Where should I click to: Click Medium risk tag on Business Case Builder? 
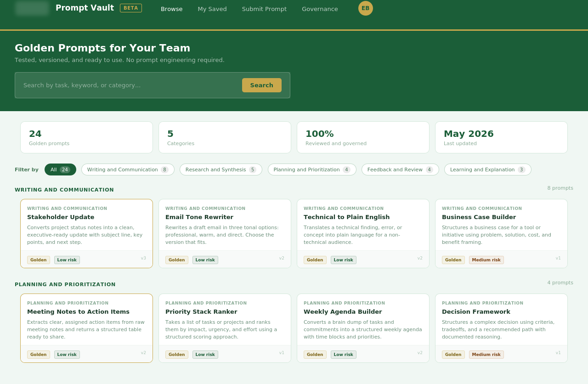[486, 260]
